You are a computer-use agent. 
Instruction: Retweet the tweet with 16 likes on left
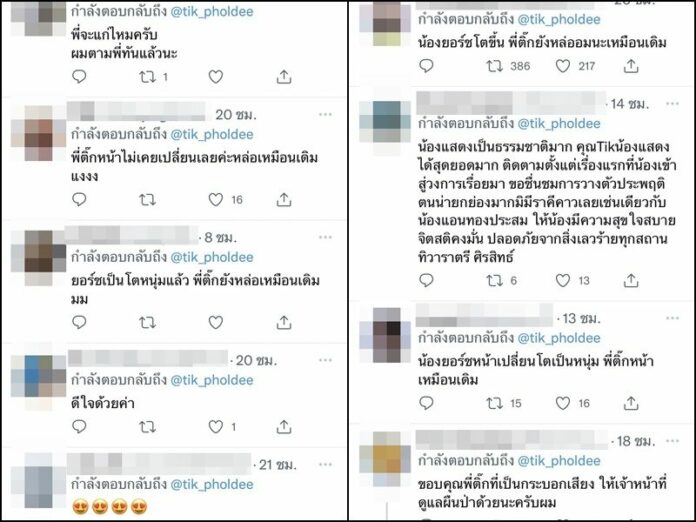(x=147, y=200)
